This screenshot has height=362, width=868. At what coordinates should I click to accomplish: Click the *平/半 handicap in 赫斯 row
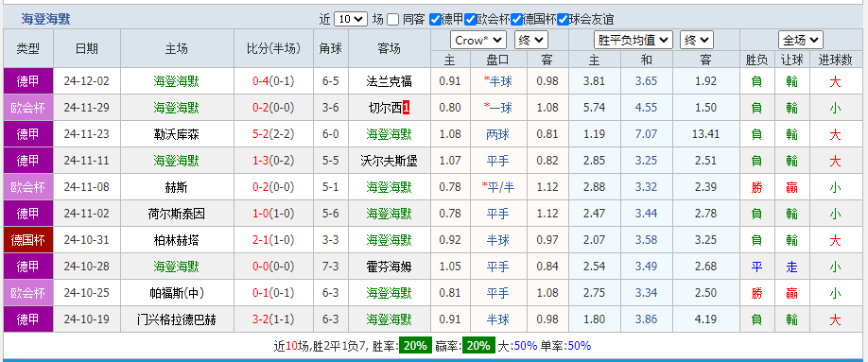coord(497,187)
